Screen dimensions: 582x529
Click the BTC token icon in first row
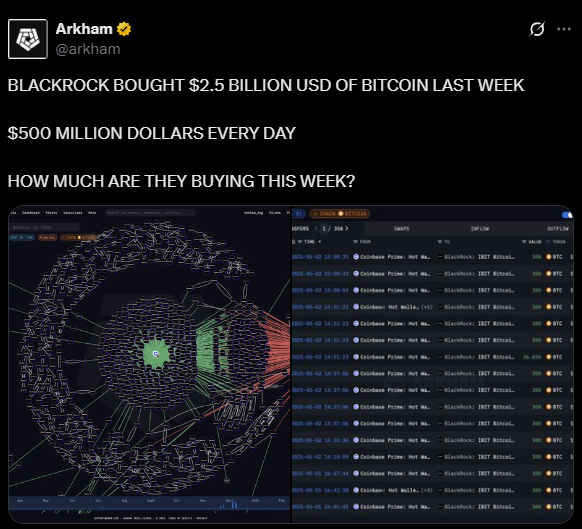point(549,257)
